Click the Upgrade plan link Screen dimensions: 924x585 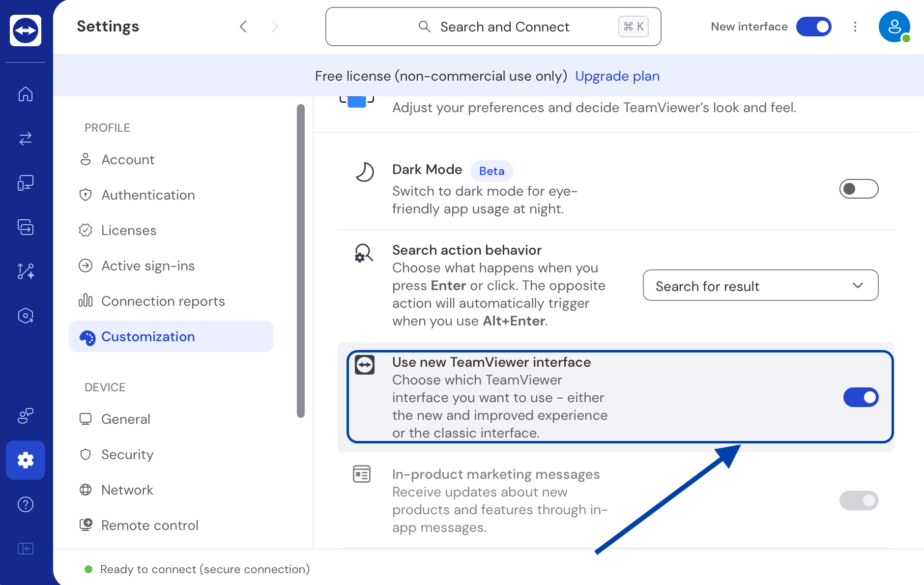[617, 76]
